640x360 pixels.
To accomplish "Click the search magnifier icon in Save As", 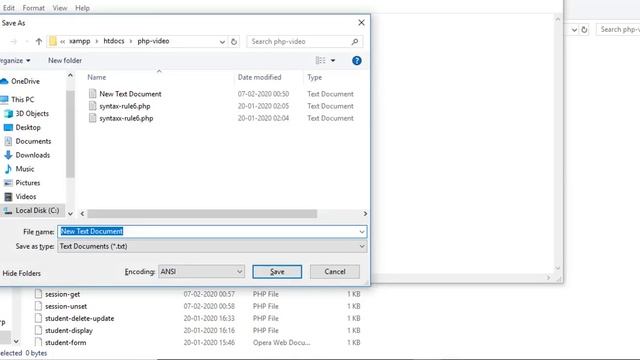I will tap(355, 42).
